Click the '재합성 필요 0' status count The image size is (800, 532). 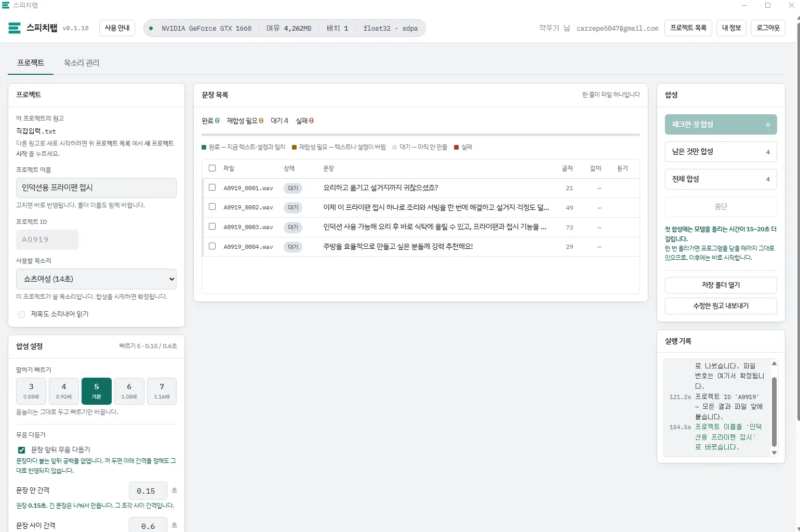tap(245, 121)
